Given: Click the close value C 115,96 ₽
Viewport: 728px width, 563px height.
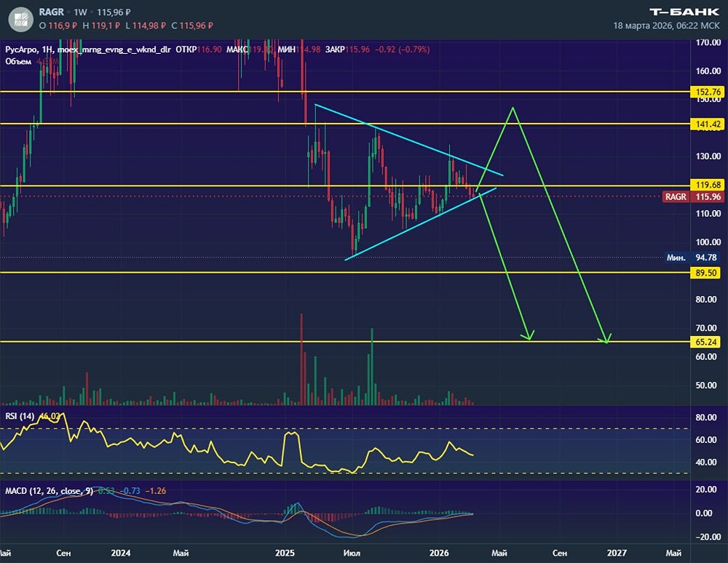Looking at the screenshot, I should click(x=192, y=25).
